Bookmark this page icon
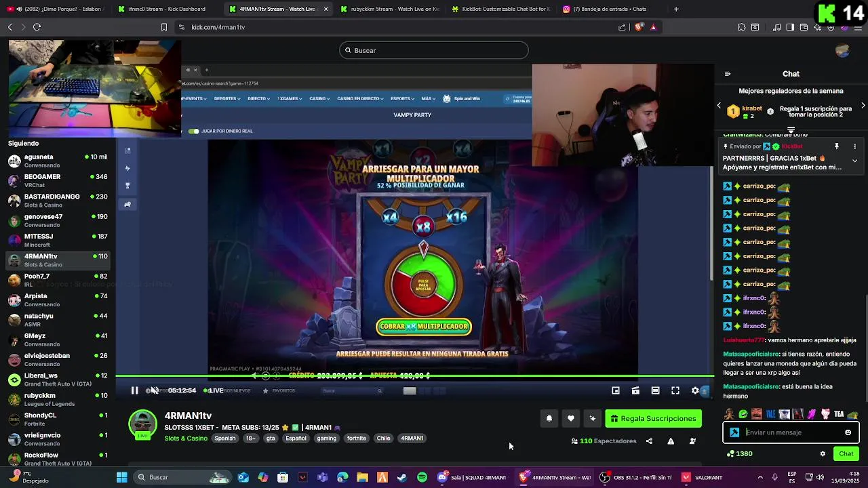This screenshot has width=868, height=488. (x=163, y=27)
